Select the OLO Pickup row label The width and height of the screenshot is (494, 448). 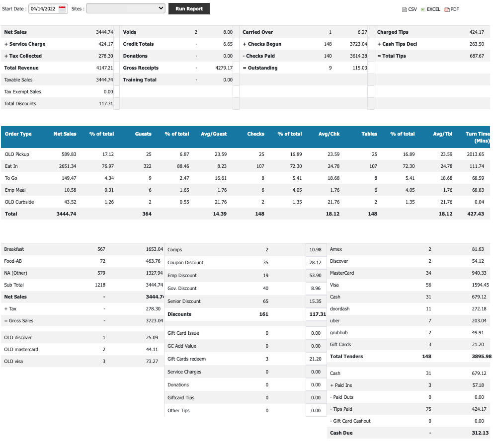[17, 154]
